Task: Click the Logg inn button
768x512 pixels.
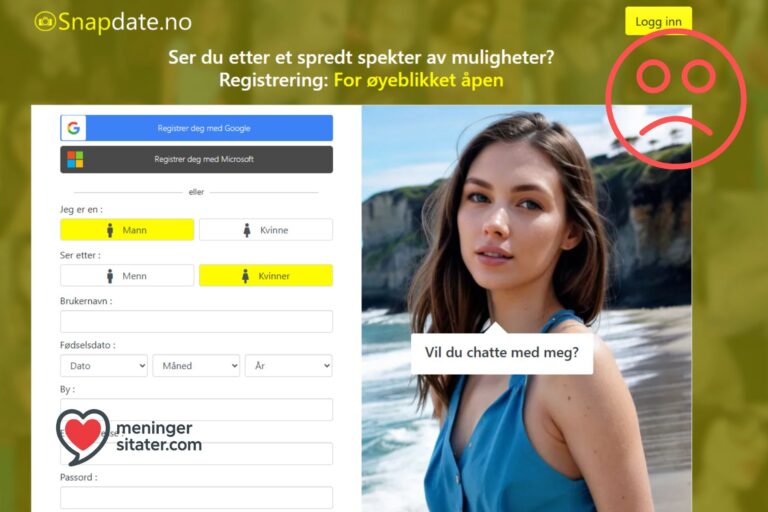Action: 658,21
